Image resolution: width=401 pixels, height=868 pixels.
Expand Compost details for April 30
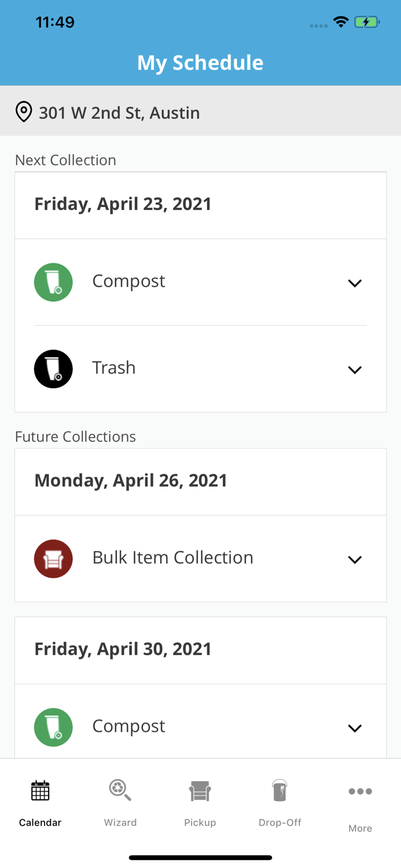click(355, 727)
